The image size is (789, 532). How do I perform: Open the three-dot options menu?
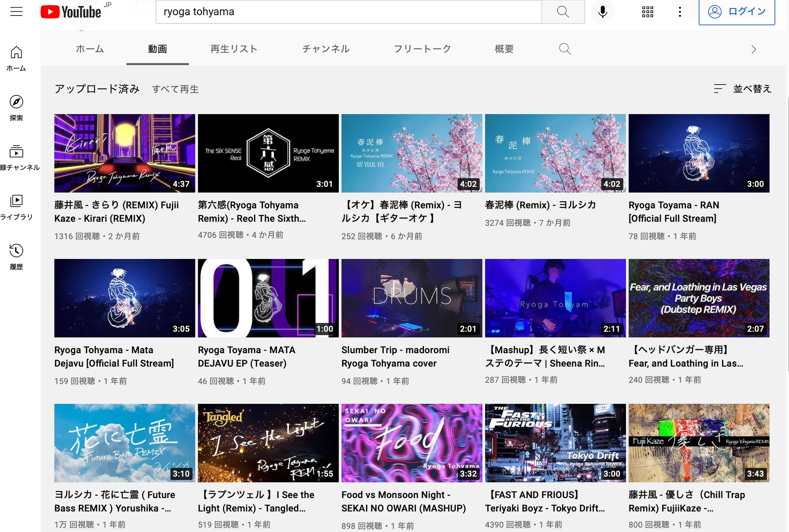click(x=680, y=12)
